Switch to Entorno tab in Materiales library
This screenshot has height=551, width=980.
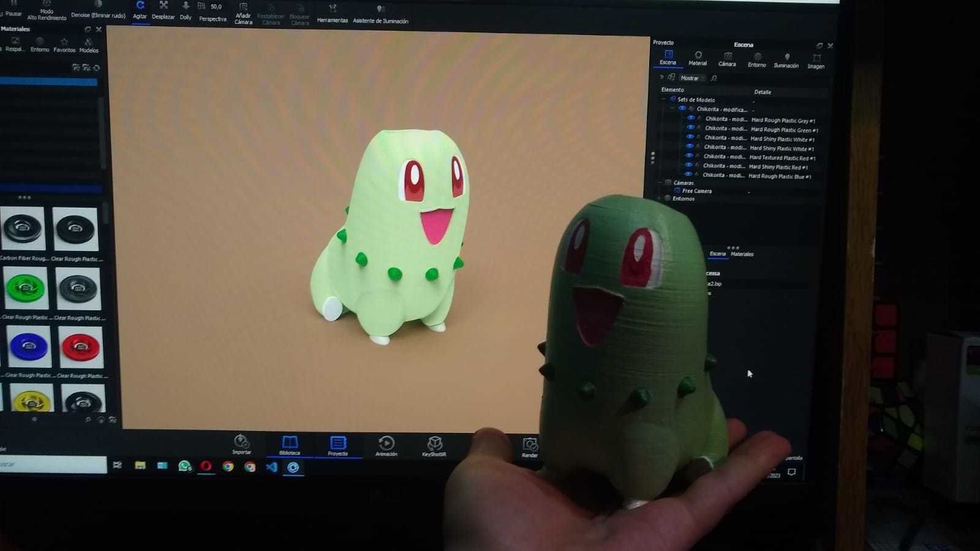click(40, 45)
